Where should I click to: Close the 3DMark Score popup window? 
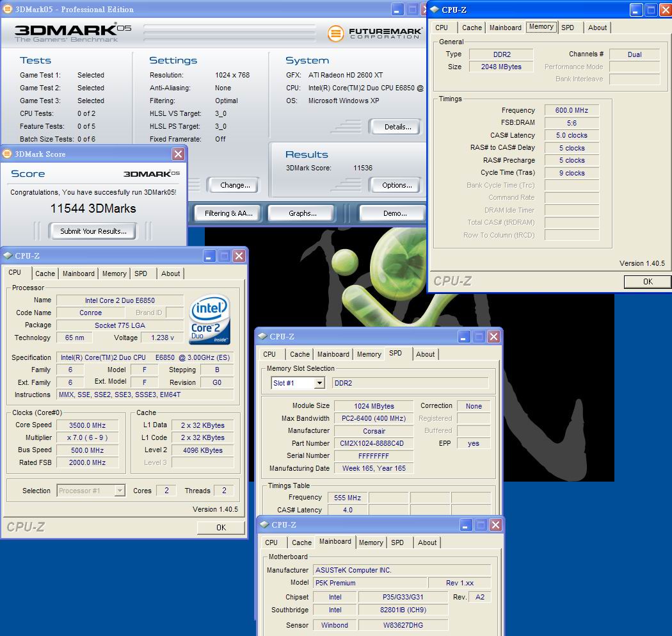click(x=178, y=154)
